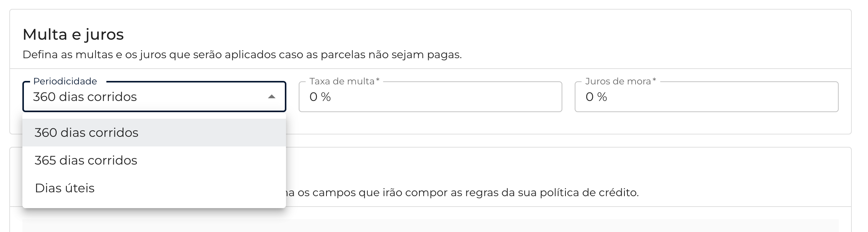The height and width of the screenshot is (232, 868).
Task: Click empty space below the Juros de mora field
Action: point(706,123)
